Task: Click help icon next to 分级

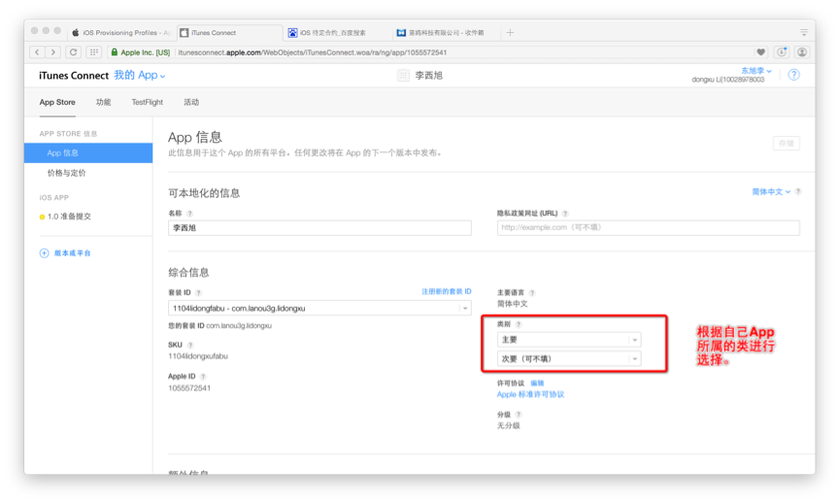Action: (518, 415)
